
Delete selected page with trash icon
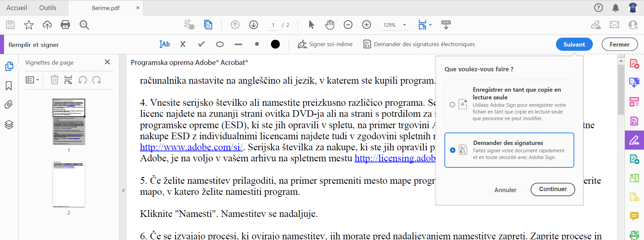coord(54,80)
